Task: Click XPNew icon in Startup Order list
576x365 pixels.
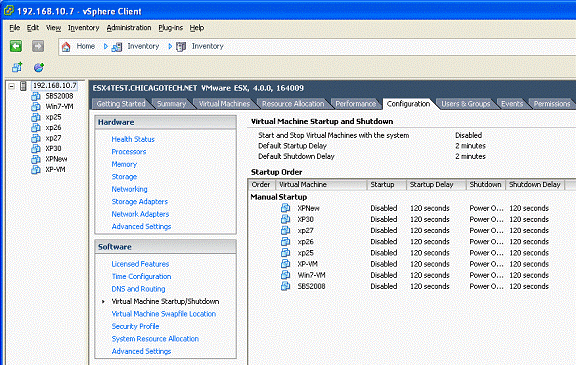Action: click(x=285, y=208)
